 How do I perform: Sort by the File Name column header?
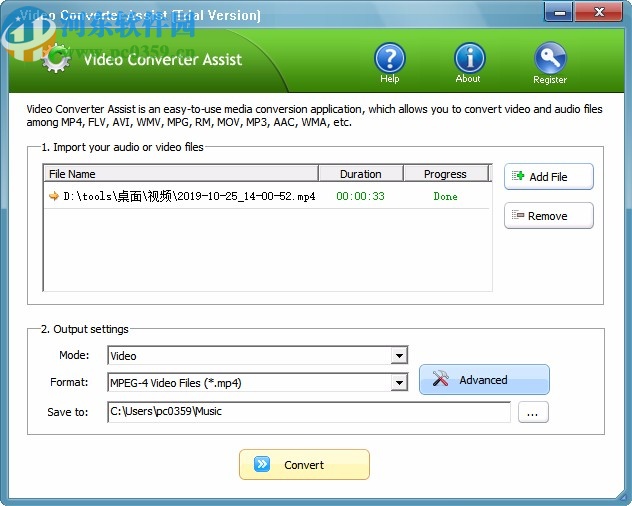pos(181,174)
